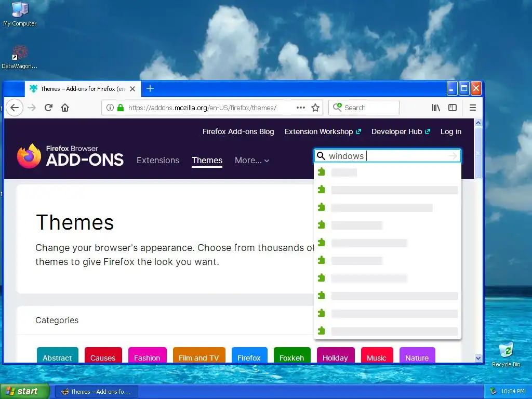The width and height of the screenshot is (532, 399).
Task: Open the Music category
Action: coord(377,355)
